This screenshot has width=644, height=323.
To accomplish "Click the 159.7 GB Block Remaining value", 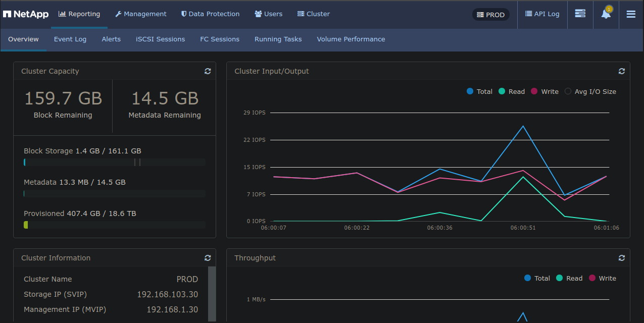I will (x=63, y=98).
